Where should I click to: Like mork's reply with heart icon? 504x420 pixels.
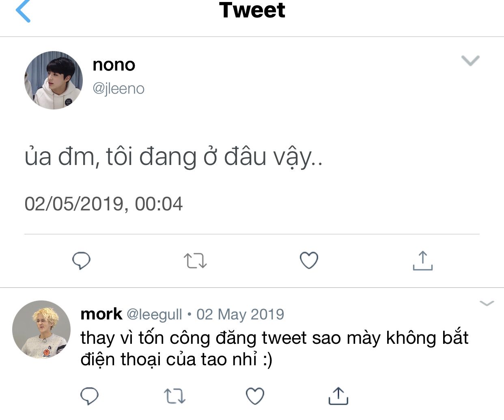pyautogui.click(x=255, y=396)
